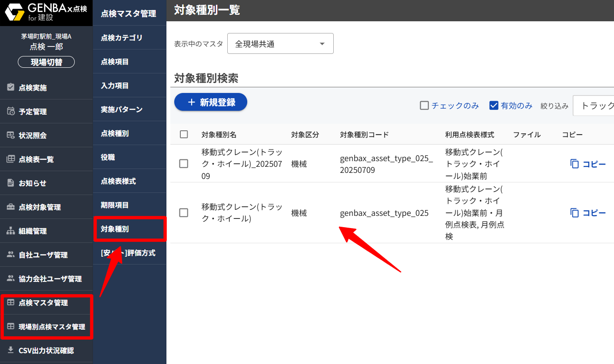Click the 新規登録 button
Viewport: 614px width, 364px height.
pyautogui.click(x=211, y=102)
